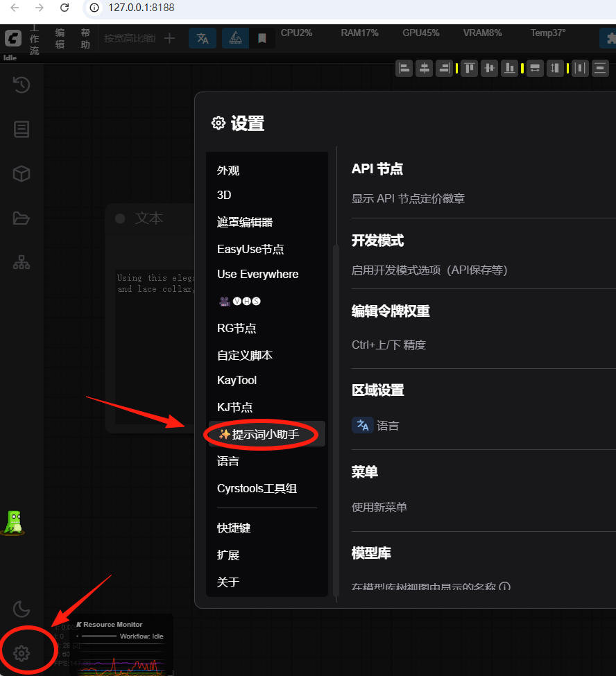This screenshot has height=676, width=616.
Task: Click 关于 at bottom of settings list
Action: [x=228, y=582]
